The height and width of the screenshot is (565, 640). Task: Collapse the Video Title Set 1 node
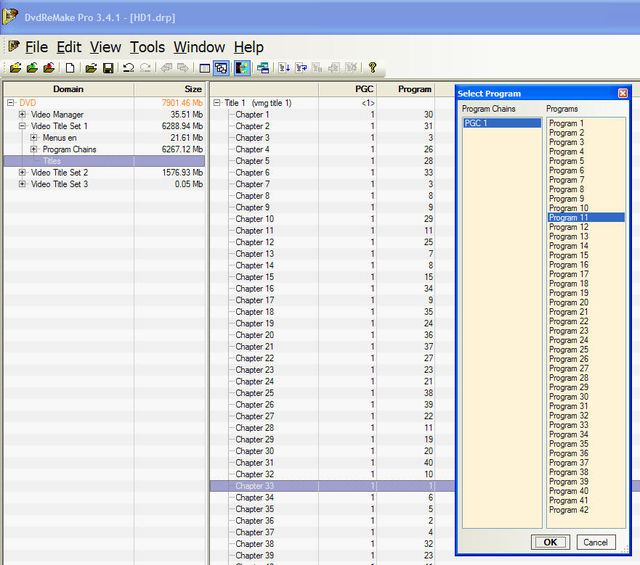(x=22, y=126)
